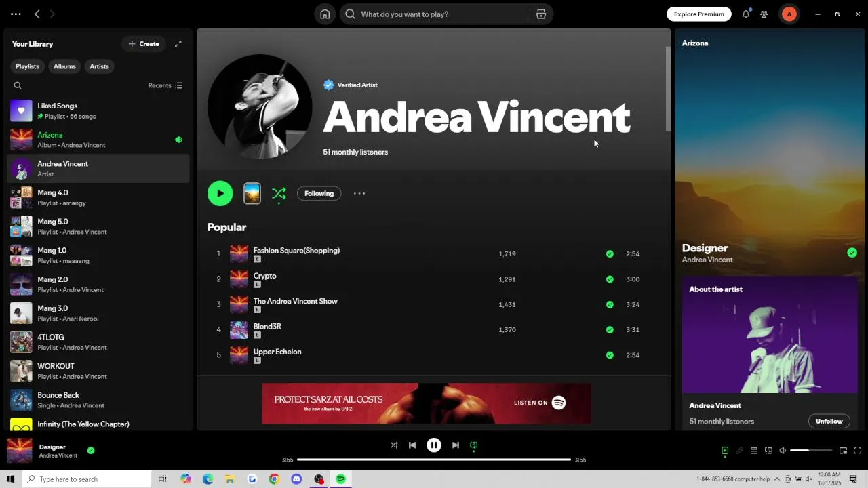Screen dimensions: 868x488
Task: Open Bounce Back single
Action: click(x=98, y=400)
